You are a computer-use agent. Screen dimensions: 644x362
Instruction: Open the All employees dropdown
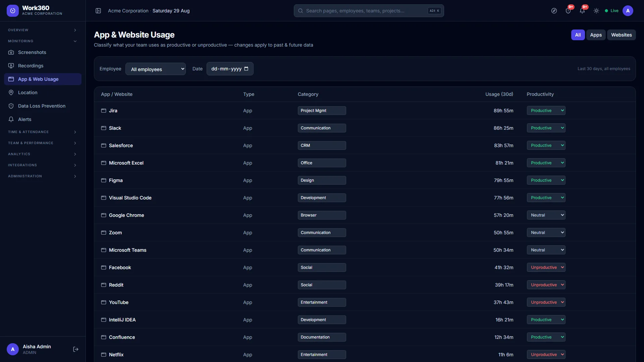[156, 69]
